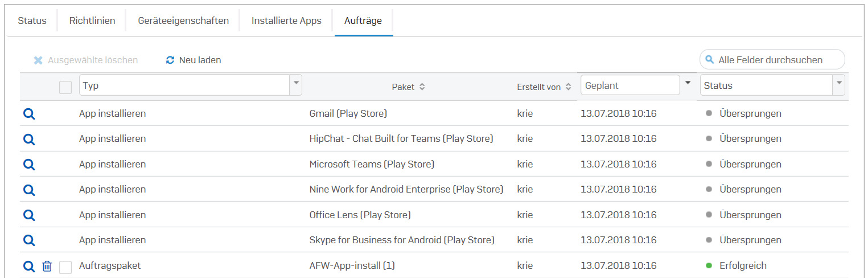Open magnifier for Microsoft Teams task
This screenshot has width=868, height=278.
[29, 165]
